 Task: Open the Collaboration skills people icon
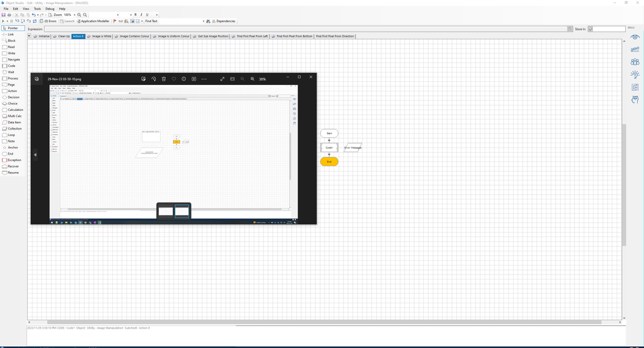[x=635, y=63]
